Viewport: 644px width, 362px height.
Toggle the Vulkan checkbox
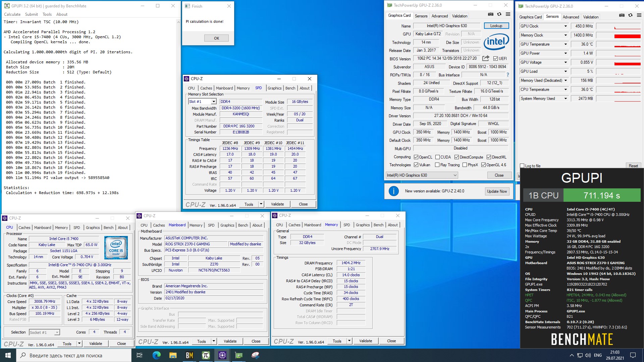[x=416, y=165]
